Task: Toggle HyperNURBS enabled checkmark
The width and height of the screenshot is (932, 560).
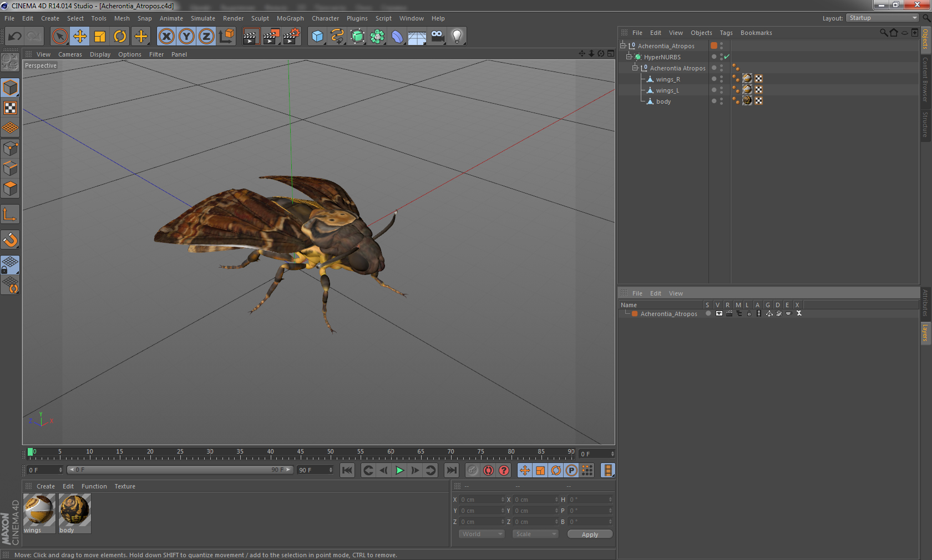Action: pos(726,57)
